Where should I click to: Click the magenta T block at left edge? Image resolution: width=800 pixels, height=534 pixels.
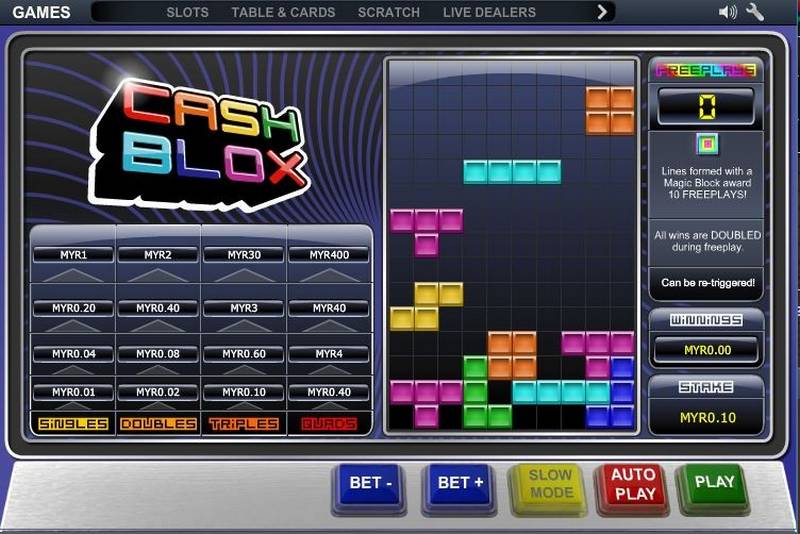[426, 233]
